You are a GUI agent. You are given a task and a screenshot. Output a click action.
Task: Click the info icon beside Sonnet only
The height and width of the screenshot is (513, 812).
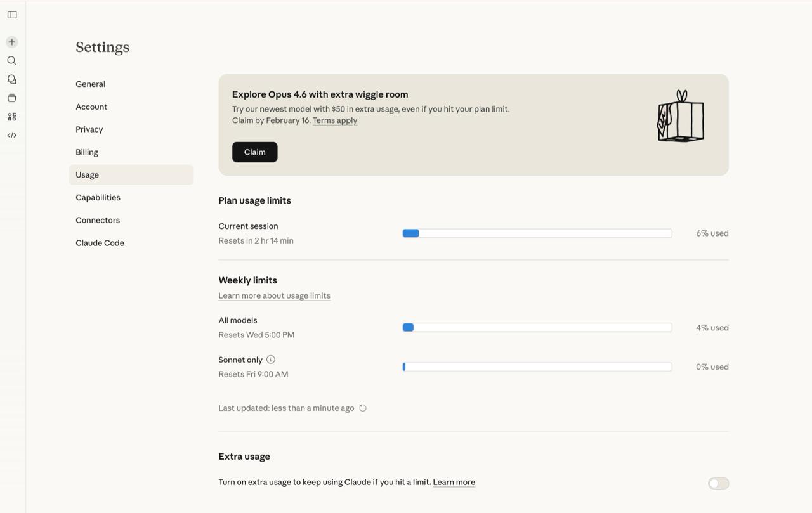271,360
